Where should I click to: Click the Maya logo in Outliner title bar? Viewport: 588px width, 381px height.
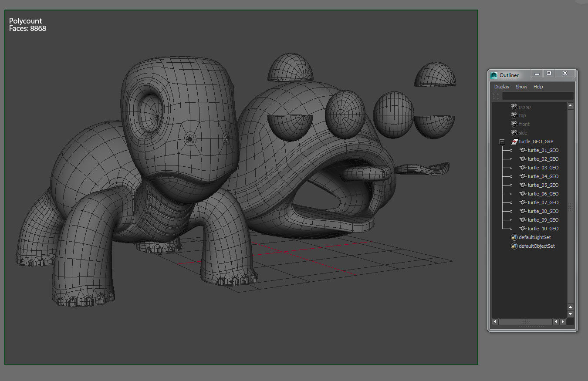(x=494, y=75)
